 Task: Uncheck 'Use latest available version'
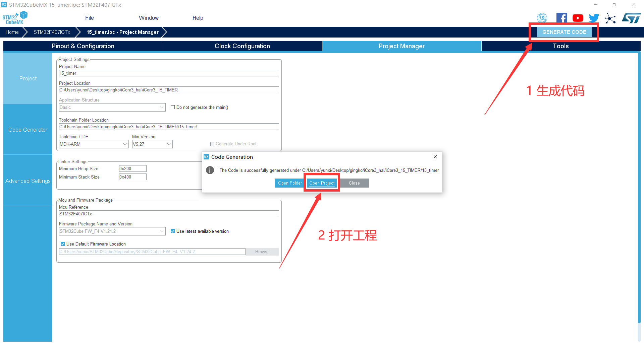coord(173,231)
